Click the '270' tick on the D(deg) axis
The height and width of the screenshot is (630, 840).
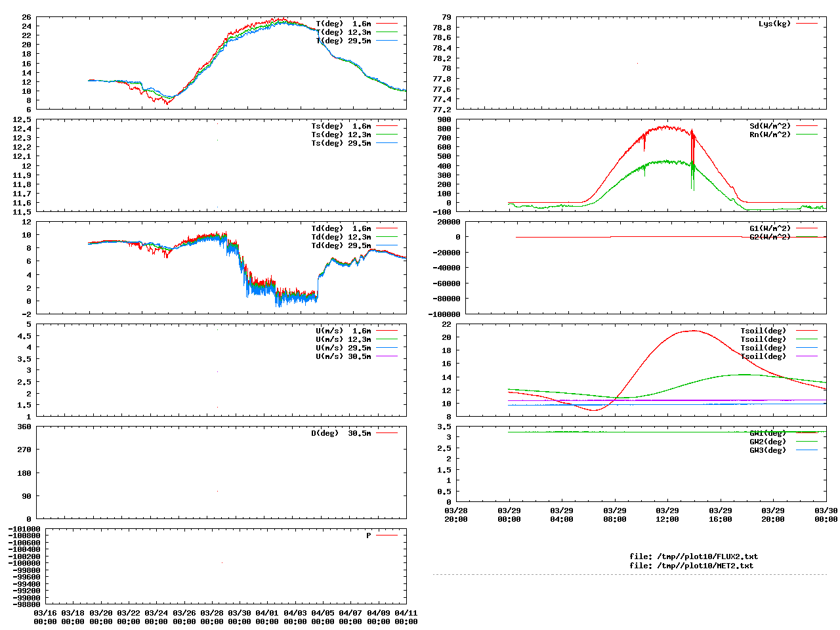coord(24,450)
